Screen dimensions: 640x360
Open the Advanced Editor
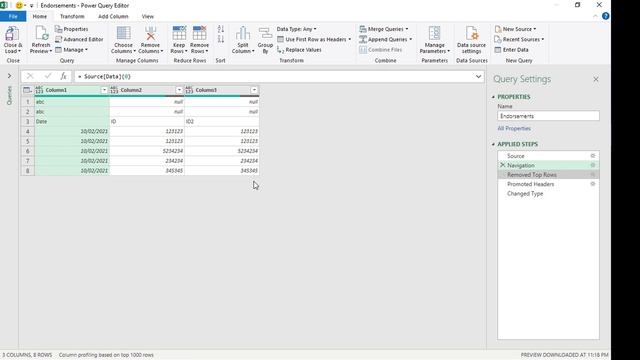79,40
